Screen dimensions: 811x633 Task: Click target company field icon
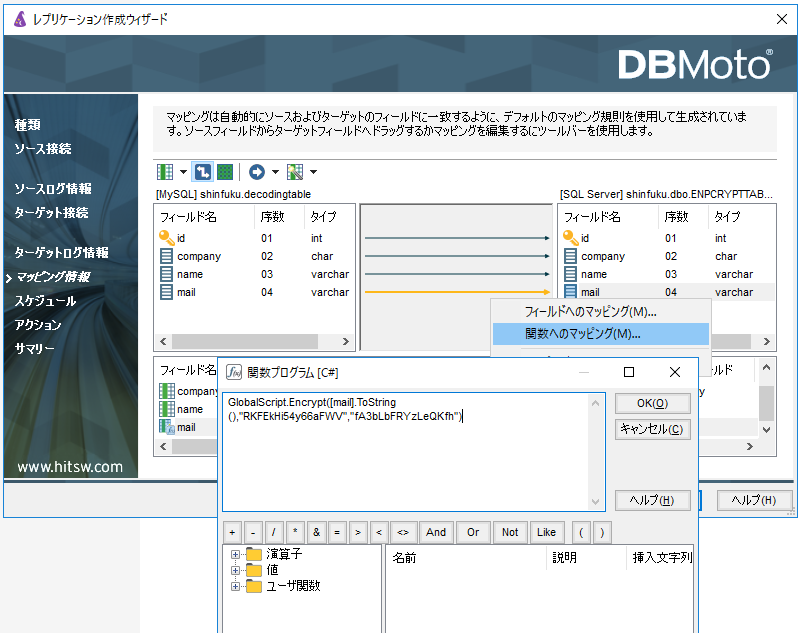click(x=570, y=256)
